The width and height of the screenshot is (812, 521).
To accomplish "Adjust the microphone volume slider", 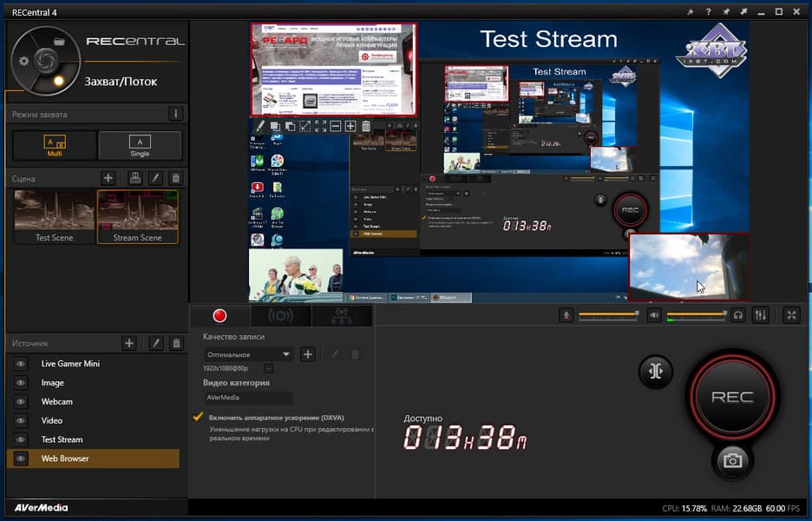I will [x=608, y=314].
